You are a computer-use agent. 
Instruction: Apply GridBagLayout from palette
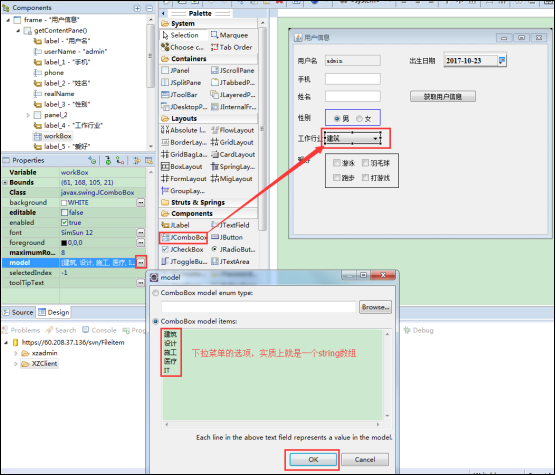(x=184, y=155)
